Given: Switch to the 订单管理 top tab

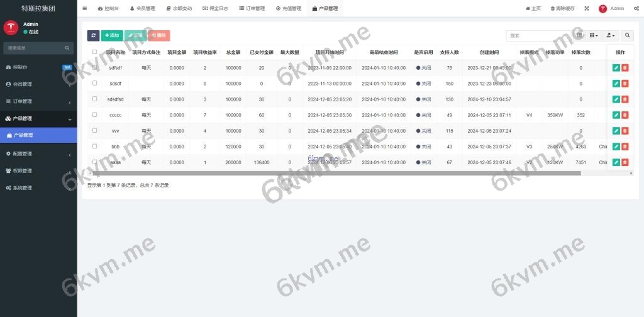Looking at the screenshot, I should pos(252,9).
